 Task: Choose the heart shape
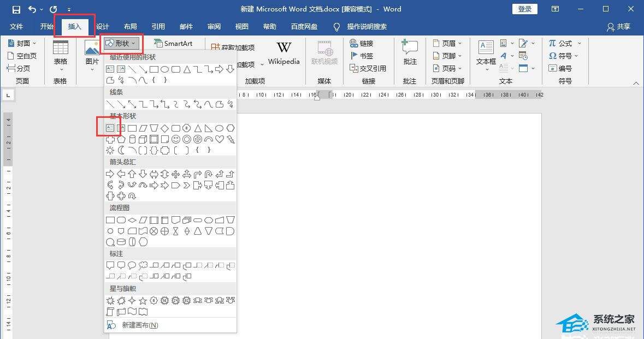[220, 139]
